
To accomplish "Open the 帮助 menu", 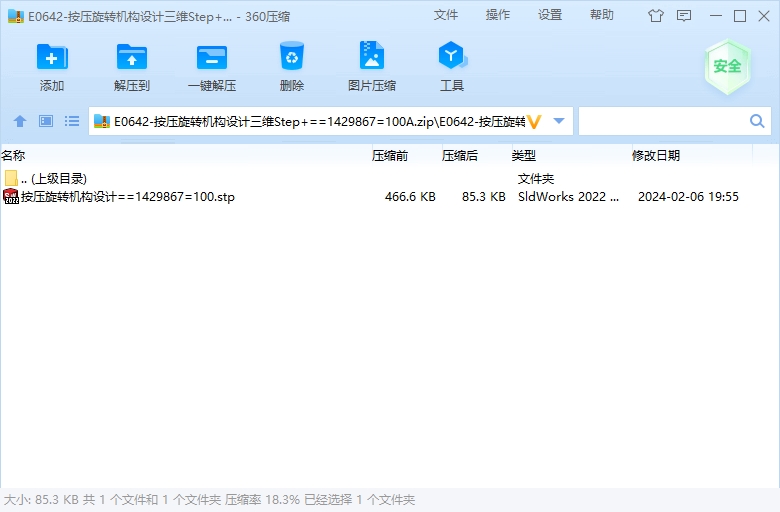I will 602,15.
